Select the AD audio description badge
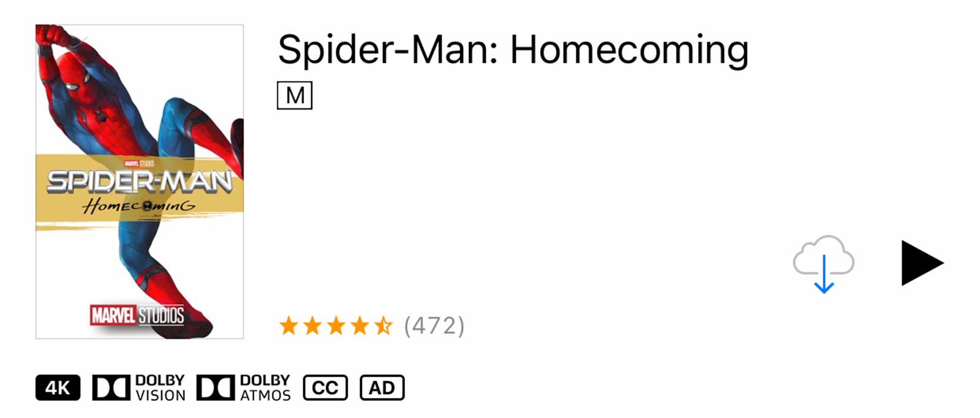The image size is (980, 418). click(382, 388)
